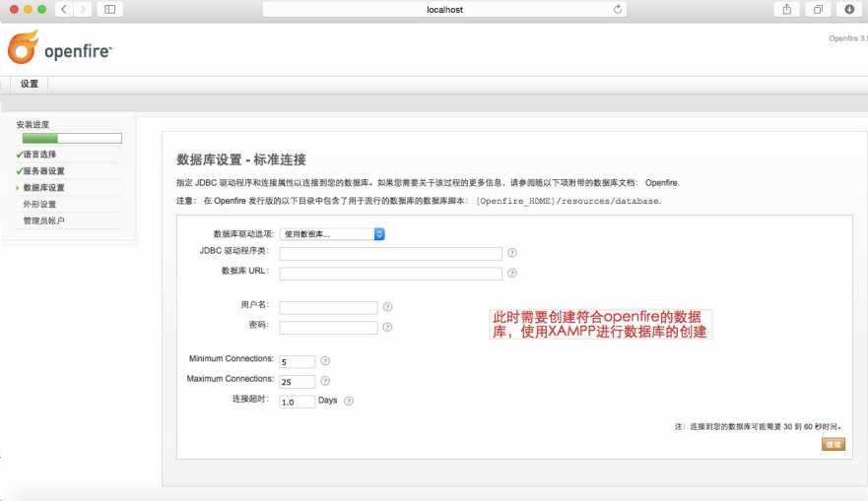Click the Openfire flame logo
The width and height of the screenshot is (868, 501).
click(x=23, y=47)
